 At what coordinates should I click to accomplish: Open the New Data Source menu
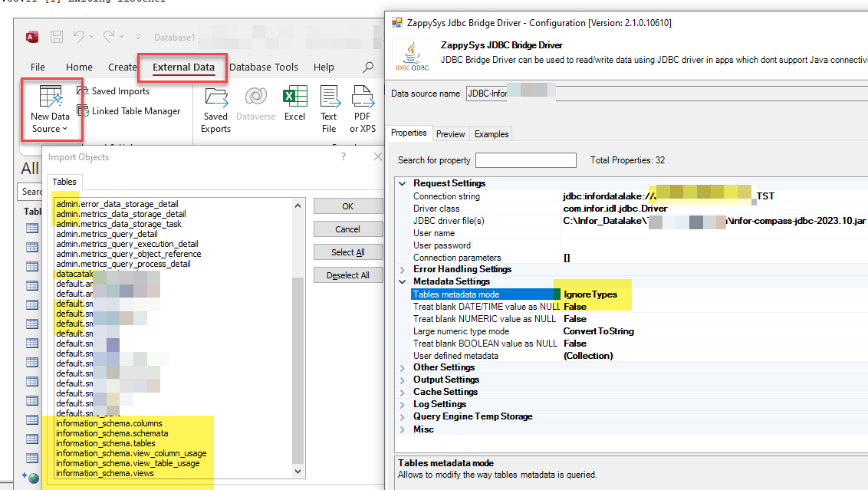pyautogui.click(x=51, y=109)
